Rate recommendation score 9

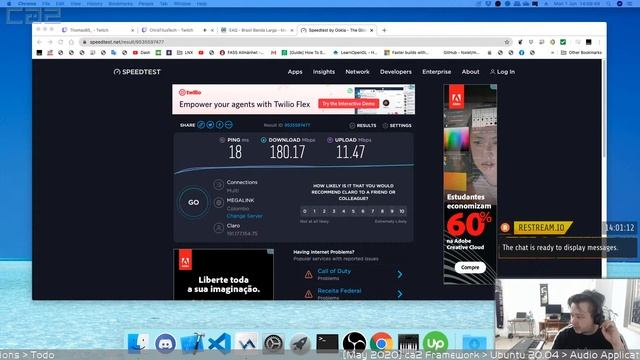pos(392,211)
